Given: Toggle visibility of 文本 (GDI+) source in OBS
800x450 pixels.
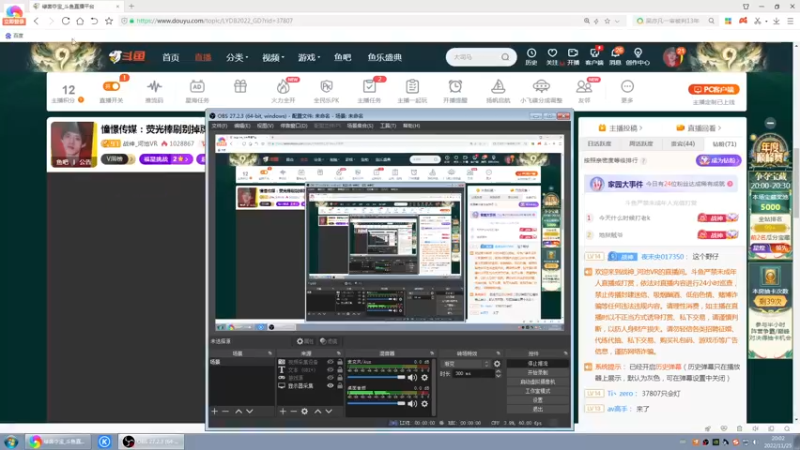Looking at the screenshot, I should tap(330, 370).
